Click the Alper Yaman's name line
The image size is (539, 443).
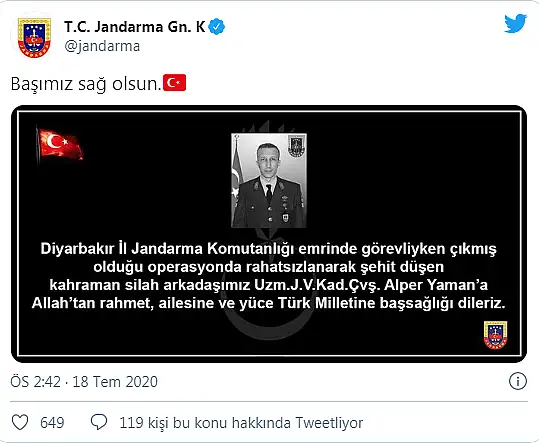(269, 285)
